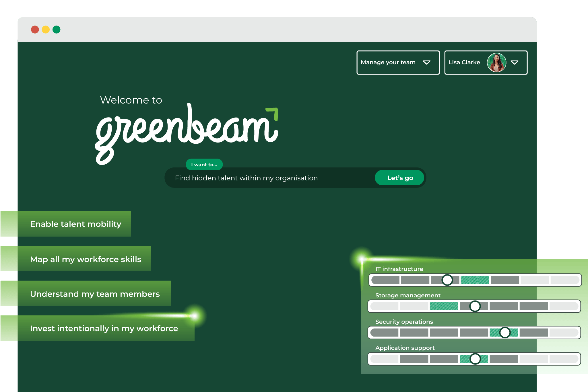This screenshot has width=588, height=392.
Task: Click the Security operations slider handle
Action: pos(505,333)
